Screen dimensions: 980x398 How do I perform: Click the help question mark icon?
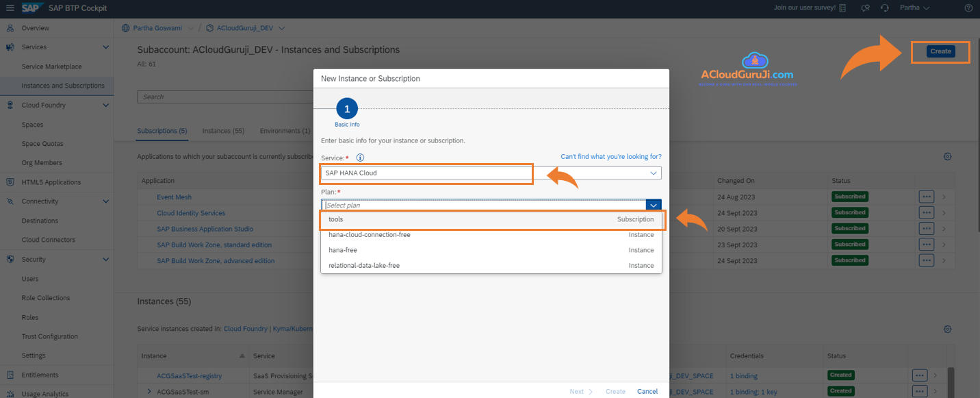(x=968, y=8)
